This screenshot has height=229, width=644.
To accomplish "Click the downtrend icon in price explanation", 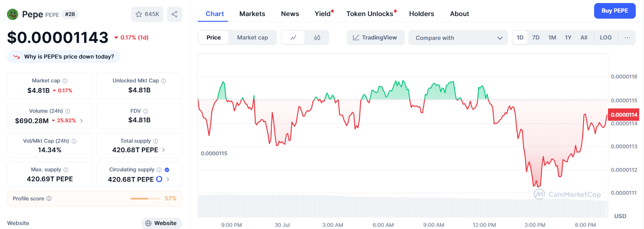I will tap(16, 57).
